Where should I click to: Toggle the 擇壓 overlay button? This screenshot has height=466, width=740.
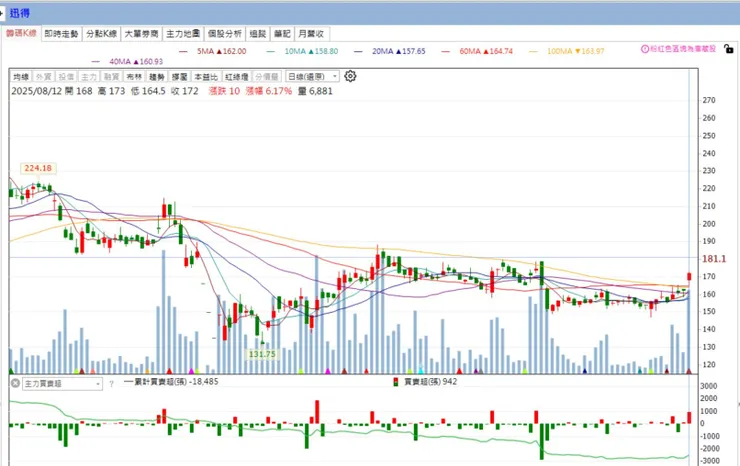179,76
